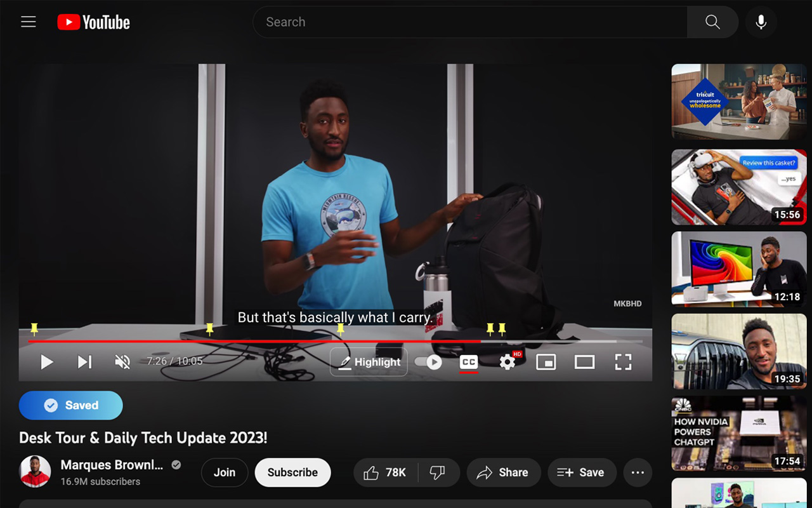
Task: Click the 7:26 / 10:05 time display
Action: [174, 361]
